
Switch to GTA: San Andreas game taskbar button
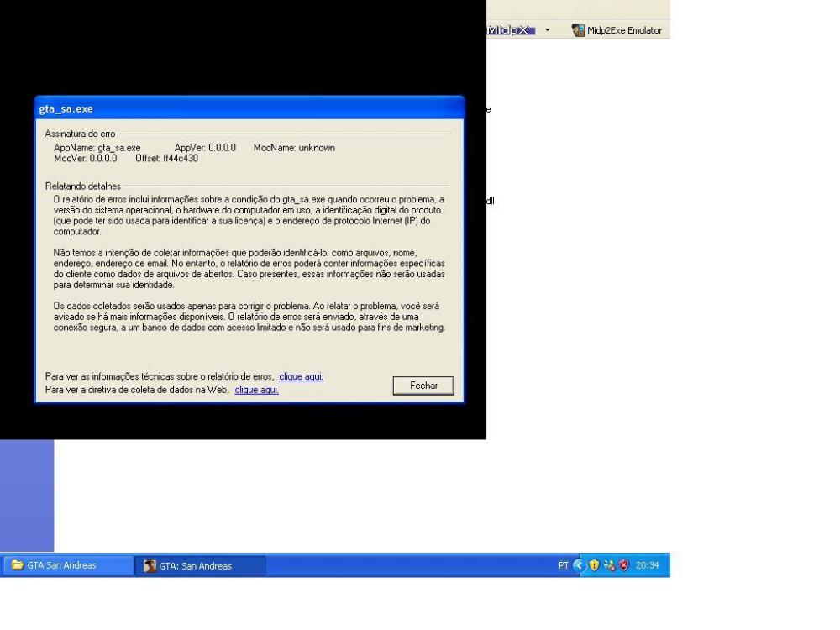pos(199,565)
